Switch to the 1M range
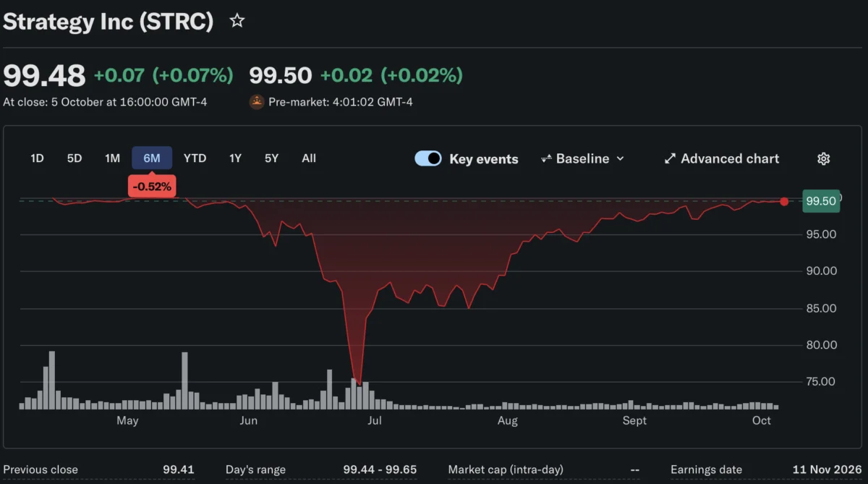 112,158
